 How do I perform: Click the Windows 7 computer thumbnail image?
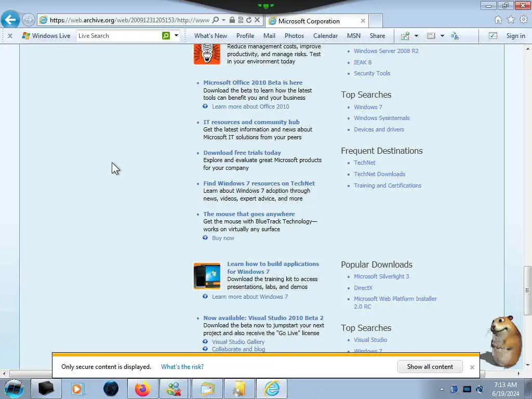[x=207, y=276]
